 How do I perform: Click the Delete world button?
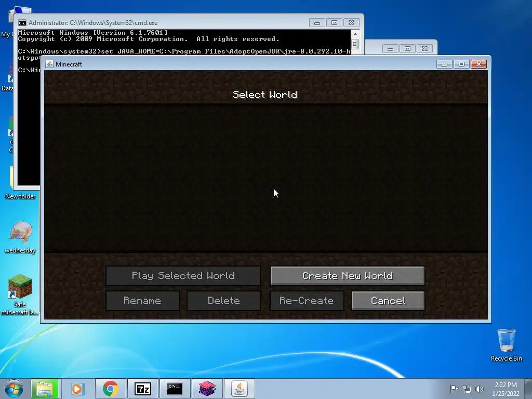coord(224,301)
